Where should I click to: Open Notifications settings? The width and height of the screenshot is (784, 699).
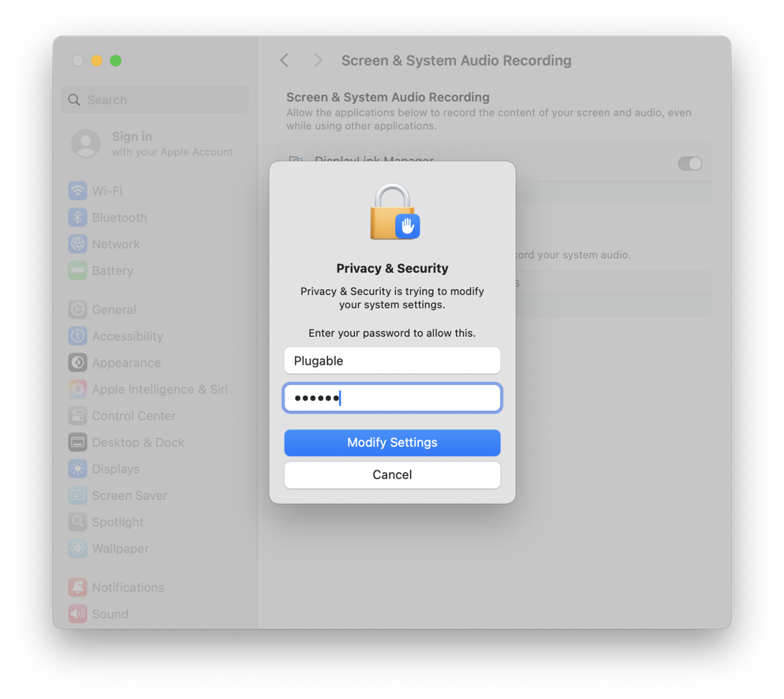[x=77, y=587]
